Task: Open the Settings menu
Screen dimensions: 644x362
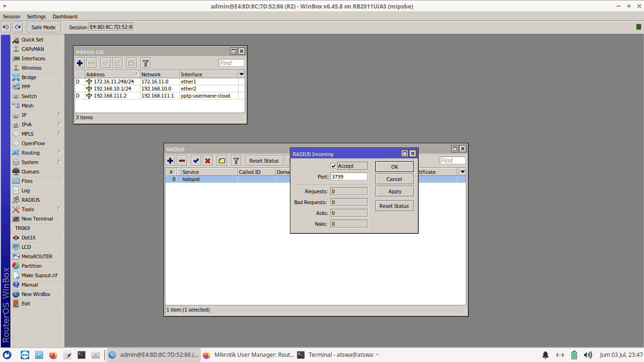Action: pos(36,16)
